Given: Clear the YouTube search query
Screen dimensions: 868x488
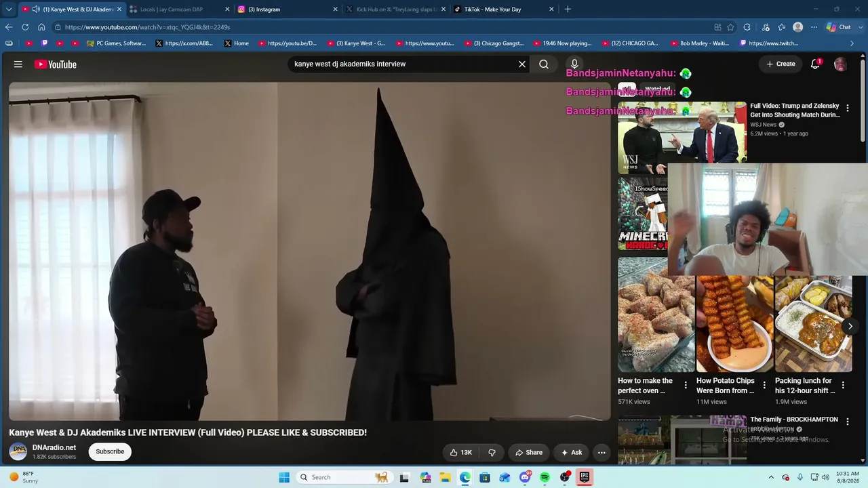Looking at the screenshot, I should tap(522, 64).
